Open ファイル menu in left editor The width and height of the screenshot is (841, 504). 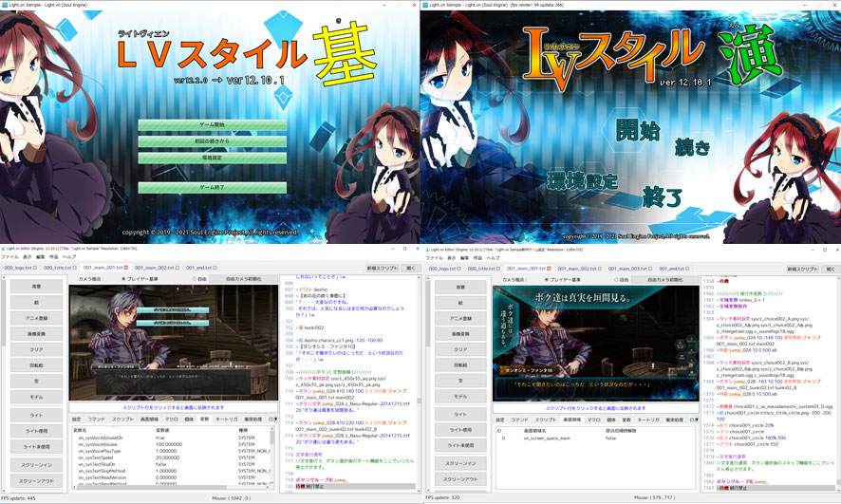click(x=9, y=257)
